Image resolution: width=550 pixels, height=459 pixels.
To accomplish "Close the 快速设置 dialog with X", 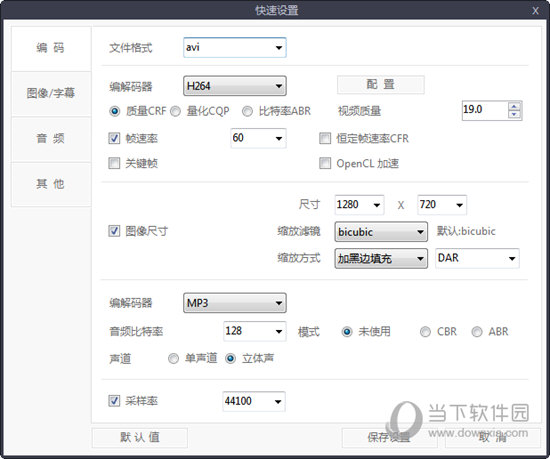I will 535,11.
